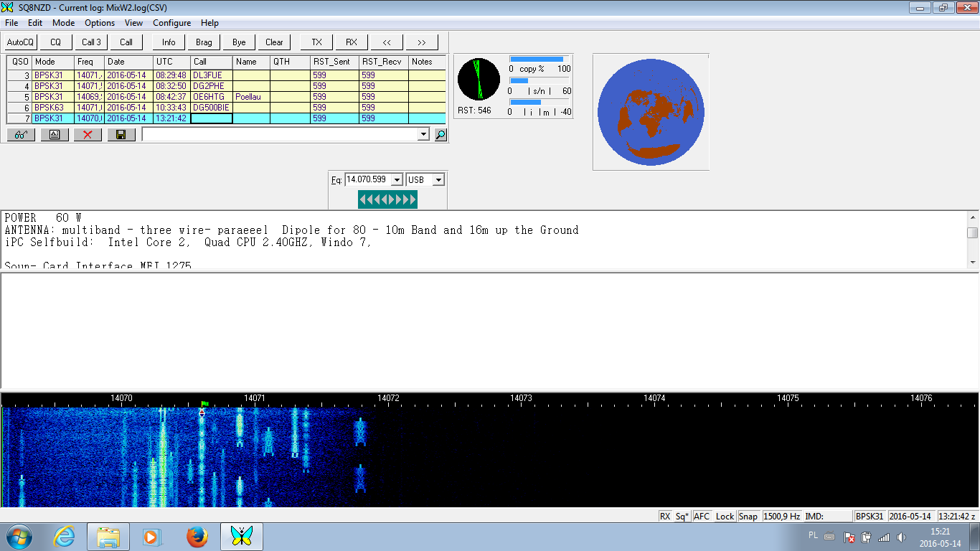Open the frequency 14.070.599 dropdown
Screen dimensions: 980x551
click(397, 180)
